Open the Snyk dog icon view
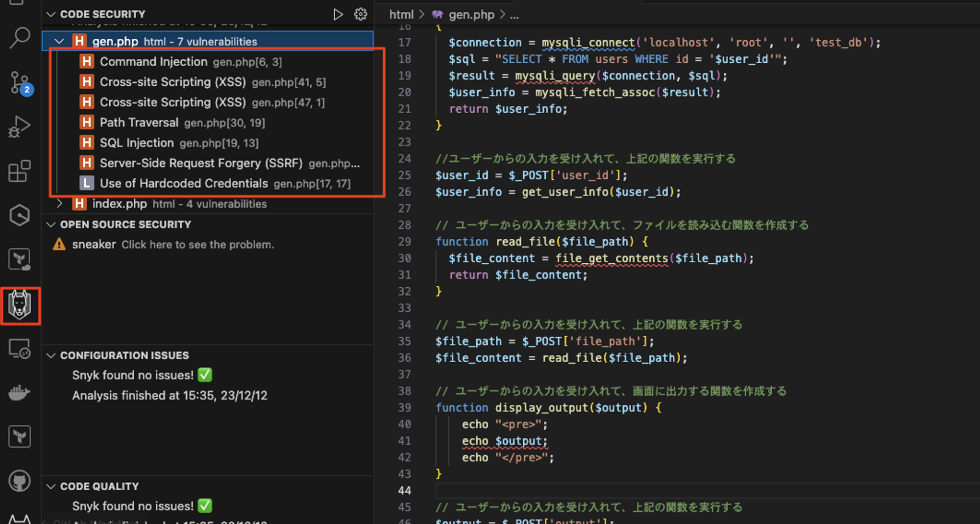Screen dimensions: 980x524 [x=20, y=305]
